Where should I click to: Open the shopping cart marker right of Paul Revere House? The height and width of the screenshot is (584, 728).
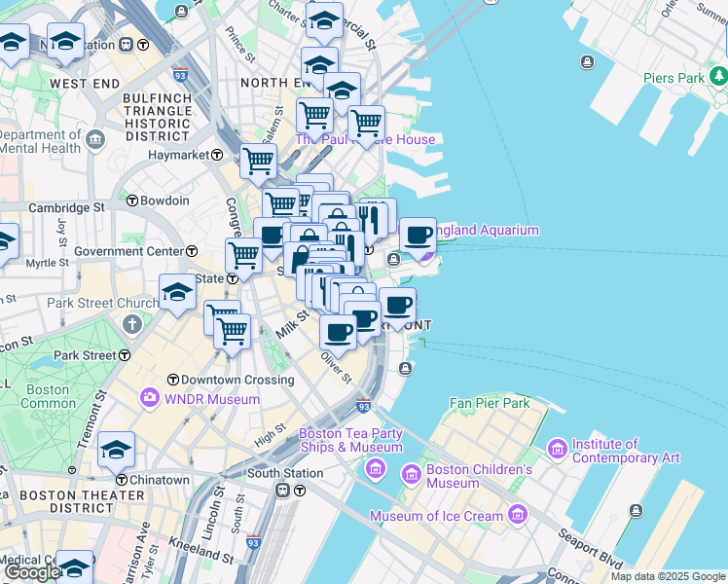[x=366, y=127]
